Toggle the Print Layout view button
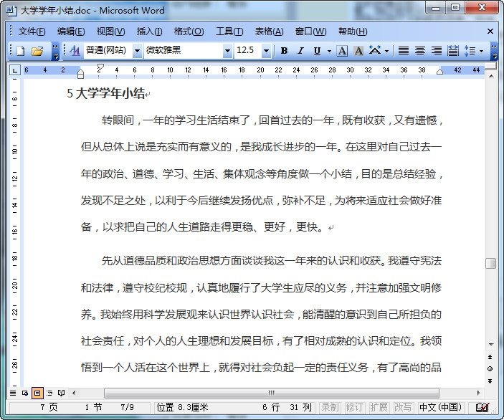The image size is (504, 420). tap(37, 393)
